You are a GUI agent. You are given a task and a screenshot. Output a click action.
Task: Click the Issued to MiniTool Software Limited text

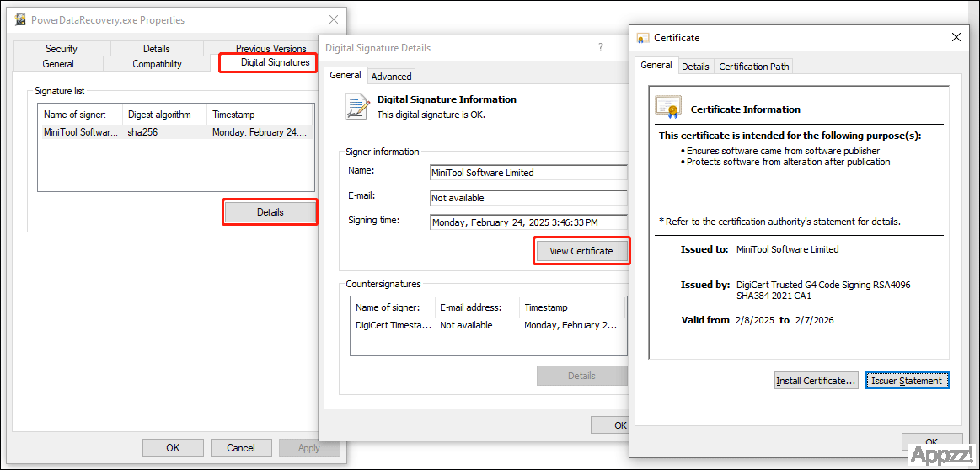click(x=788, y=248)
